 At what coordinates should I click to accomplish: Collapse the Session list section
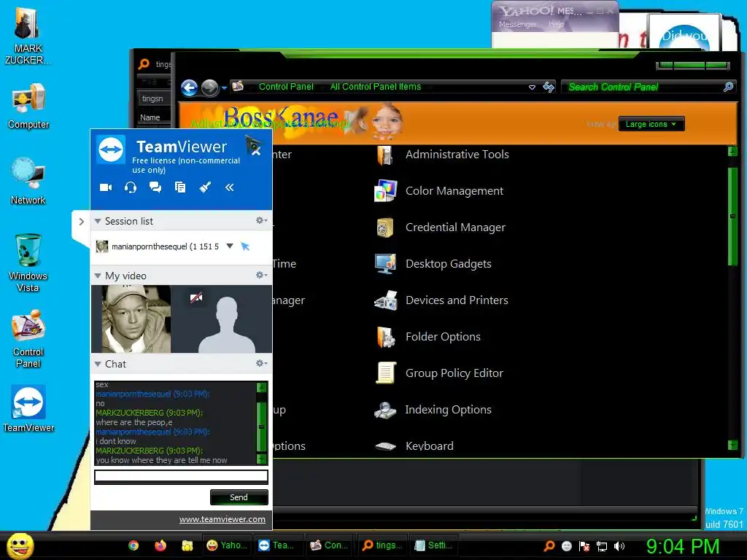[x=98, y=221]
